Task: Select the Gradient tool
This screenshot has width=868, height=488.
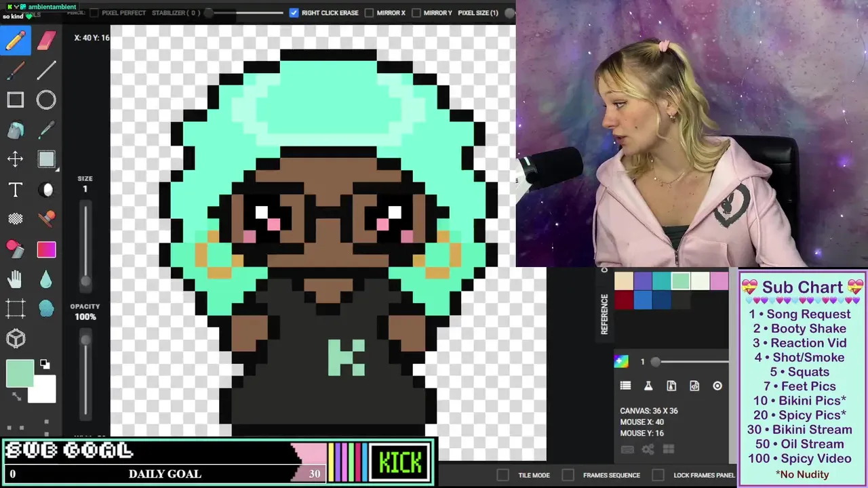Action: 46,249
